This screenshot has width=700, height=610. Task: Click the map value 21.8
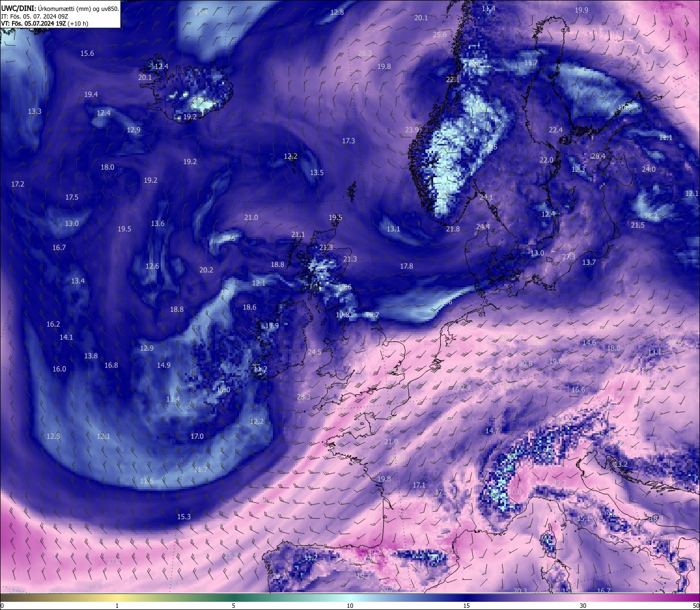click(x=453, y=229)
